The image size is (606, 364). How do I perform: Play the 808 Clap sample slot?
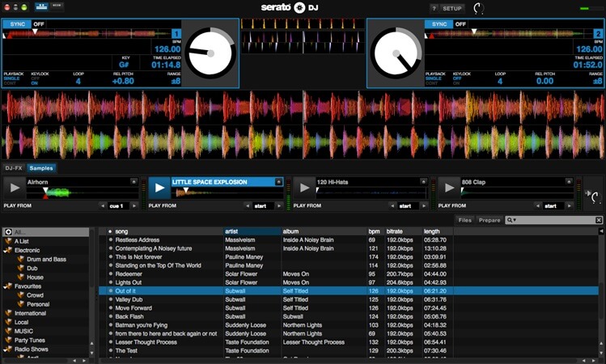click(449, 188)
